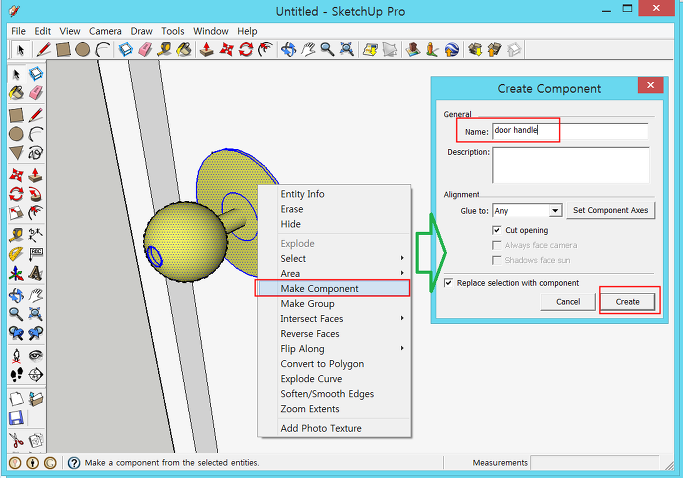Image resolution: width=683 pixels, height=478 pixels.
Task: Tick the Shadows face sun checkbox
Action: pos(497,260)
